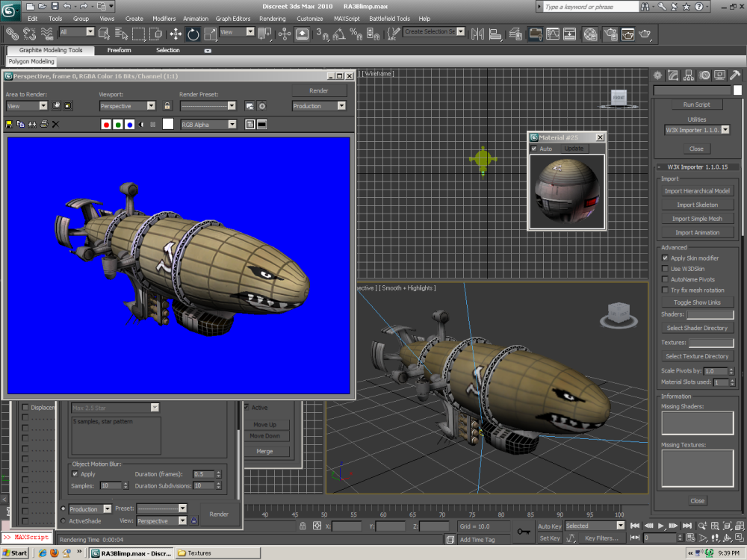Toggle blue channel display

(x=129, y=125)
